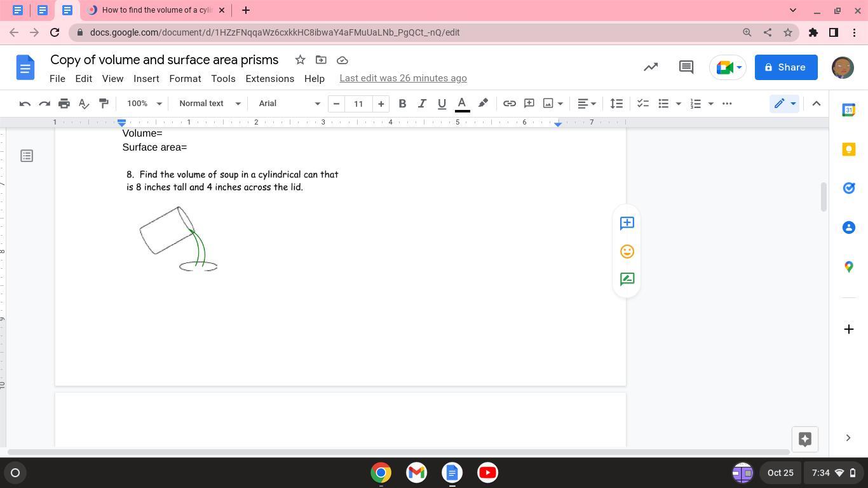Select the Paint format tool

pos(104,104)
